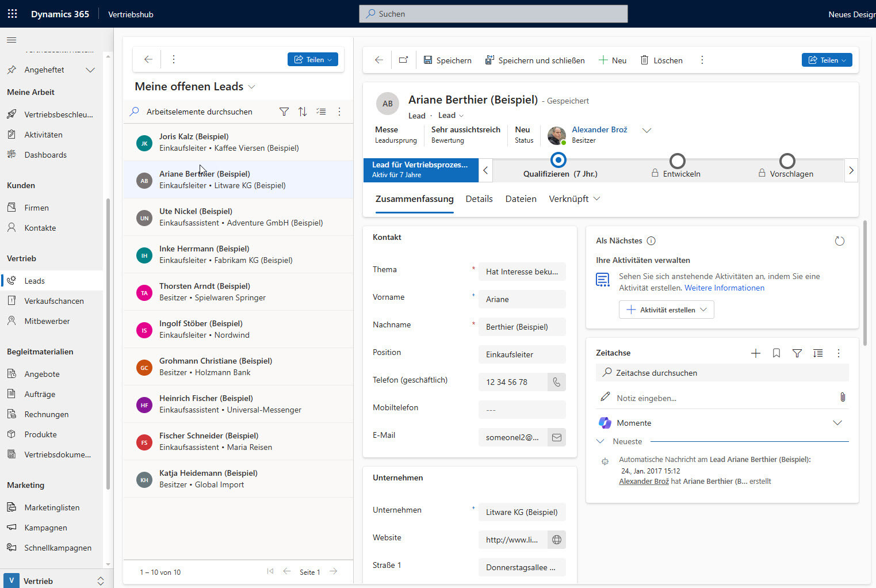Collapse the Momente section chevron
This screenshot has width=876, height=588.
coord(837,423)
